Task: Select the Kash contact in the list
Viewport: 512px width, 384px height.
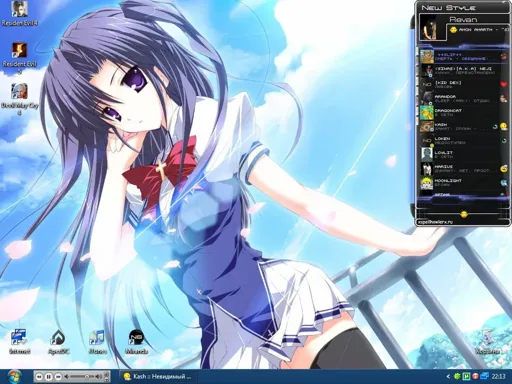Action: (x=463, y=127)
